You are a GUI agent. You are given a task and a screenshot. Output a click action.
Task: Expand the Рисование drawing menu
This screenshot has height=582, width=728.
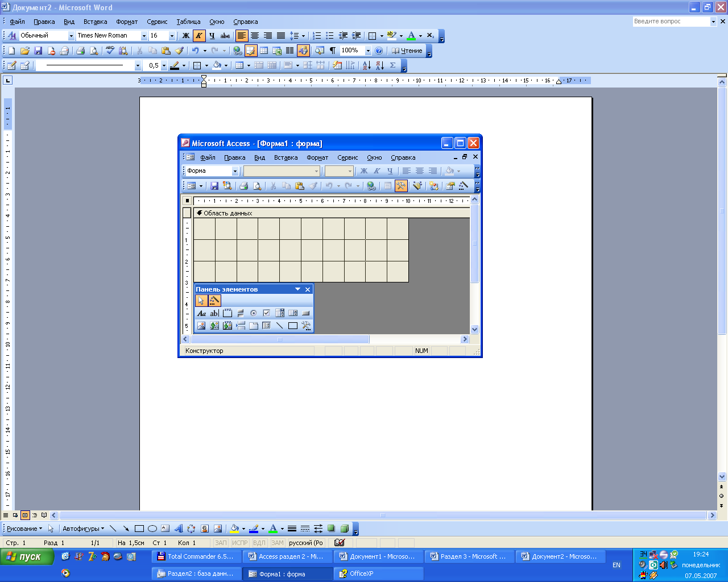(x=24, y=529)
